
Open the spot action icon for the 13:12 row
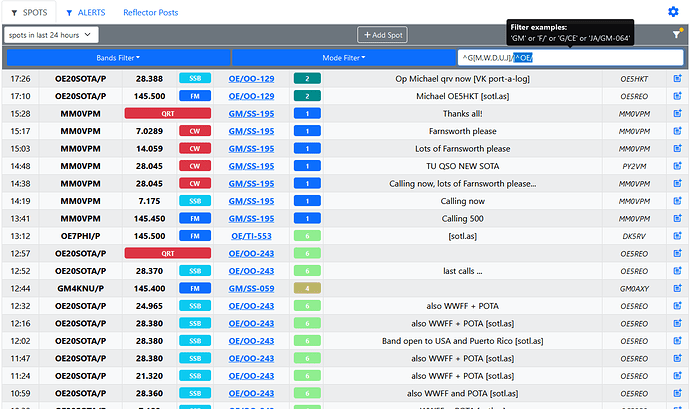pos(677,236)
